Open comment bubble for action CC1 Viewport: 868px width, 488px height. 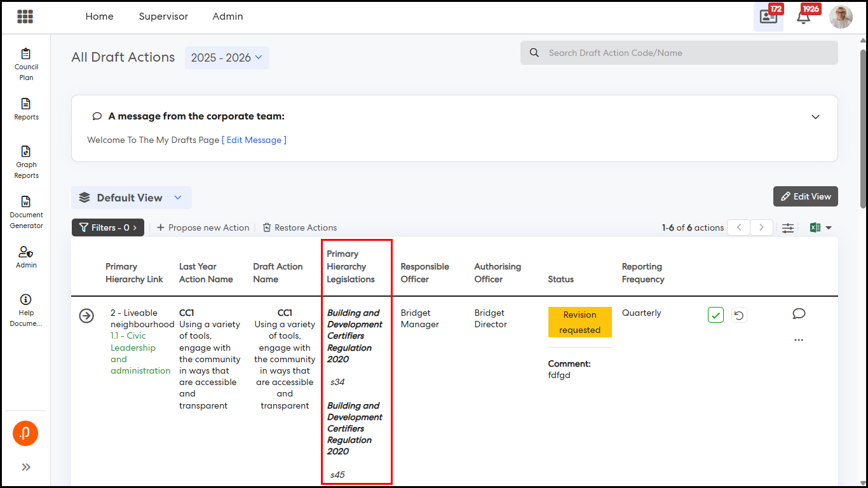tap(799, 314)
